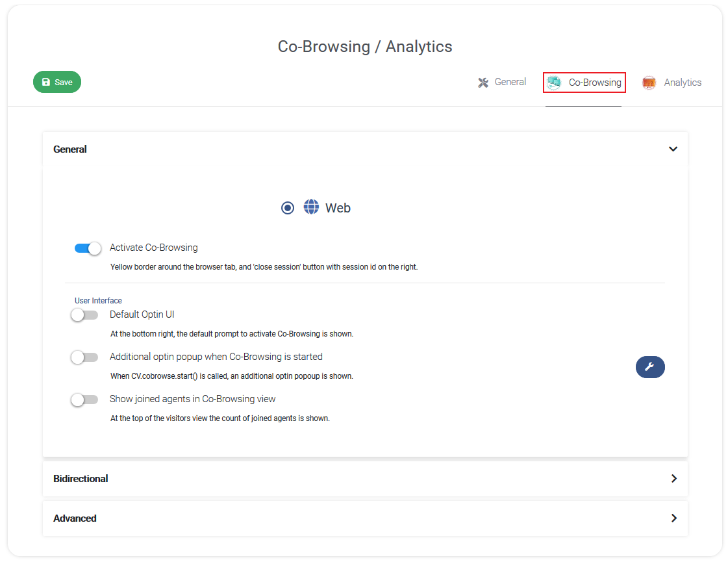Screen dimensions: 728x562
Task: Click the floppy disk icon inside Save
Action: pos(46,82)
